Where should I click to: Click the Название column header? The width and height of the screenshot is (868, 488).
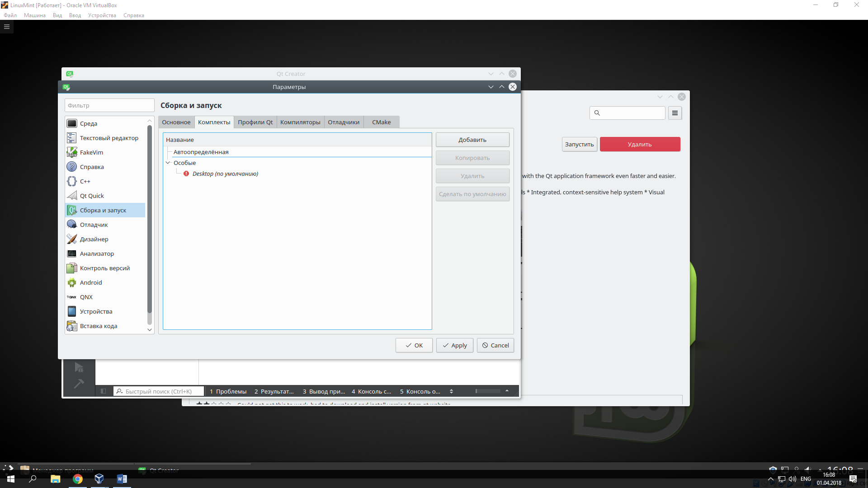click(297, 140)
